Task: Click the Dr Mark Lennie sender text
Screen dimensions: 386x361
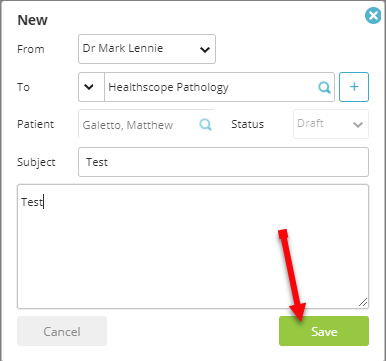Action: pos(123,48)
